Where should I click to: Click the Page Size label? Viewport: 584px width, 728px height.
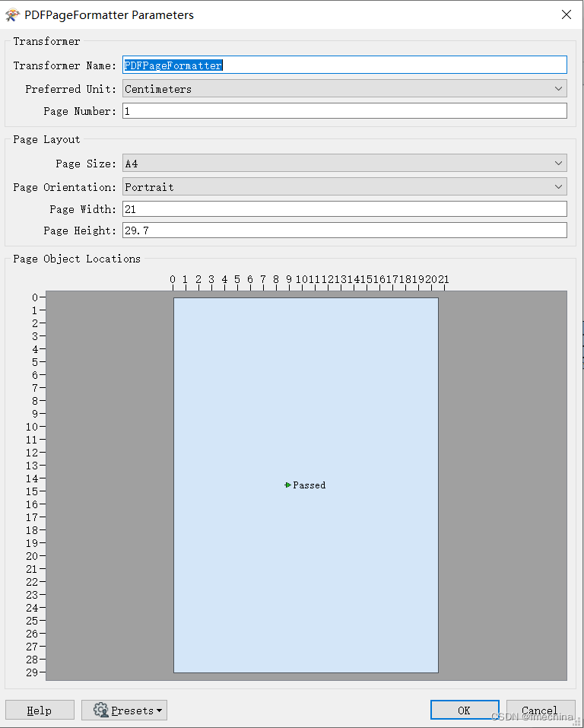coord(86,164)
